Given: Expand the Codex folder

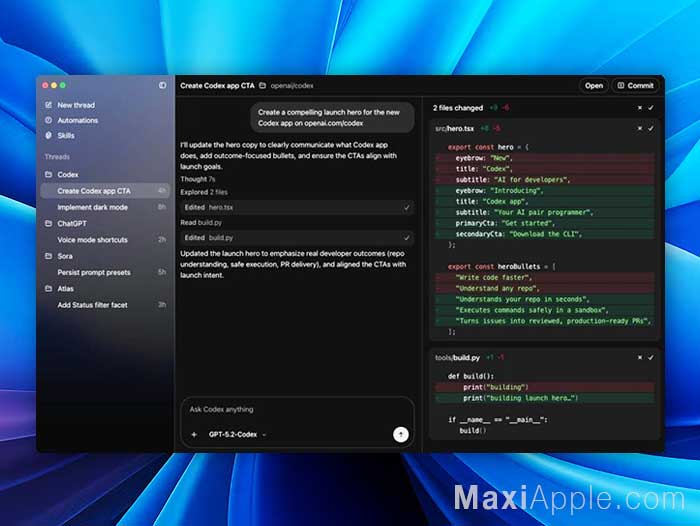Looking at the screenshot, I should pyautogui.click(x=62, y=175).
